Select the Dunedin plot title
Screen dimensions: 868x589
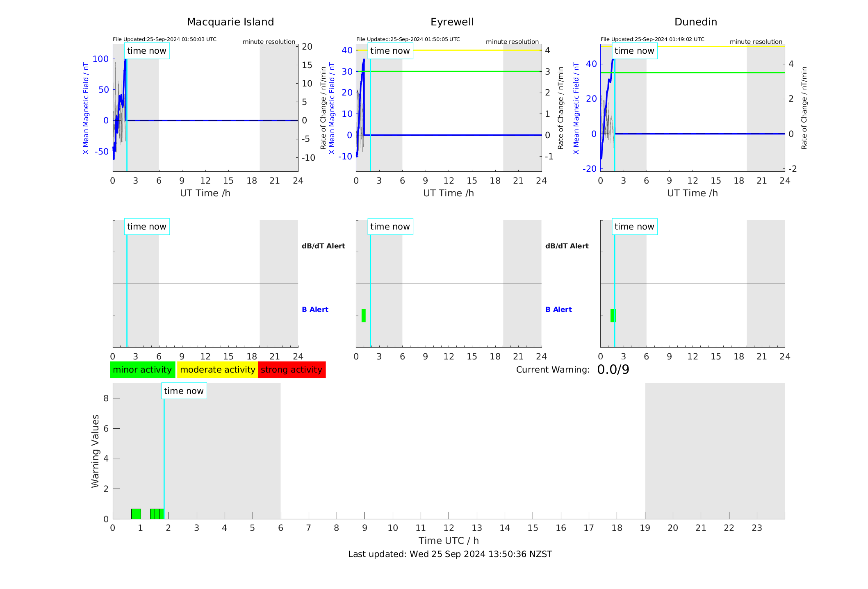click(x=696, y=22)
